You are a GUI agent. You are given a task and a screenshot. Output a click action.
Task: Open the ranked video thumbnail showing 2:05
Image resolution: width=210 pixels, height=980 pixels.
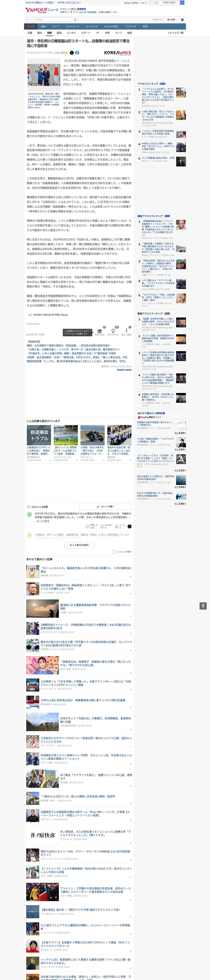(181, 323)
